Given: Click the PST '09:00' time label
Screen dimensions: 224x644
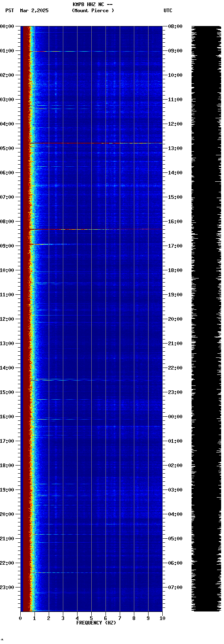Looking at the screenshot, I should pos(7,246).
